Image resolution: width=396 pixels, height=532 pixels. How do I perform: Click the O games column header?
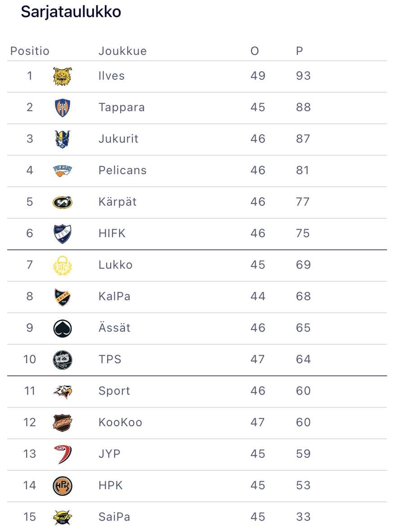(x=255, y=51)
